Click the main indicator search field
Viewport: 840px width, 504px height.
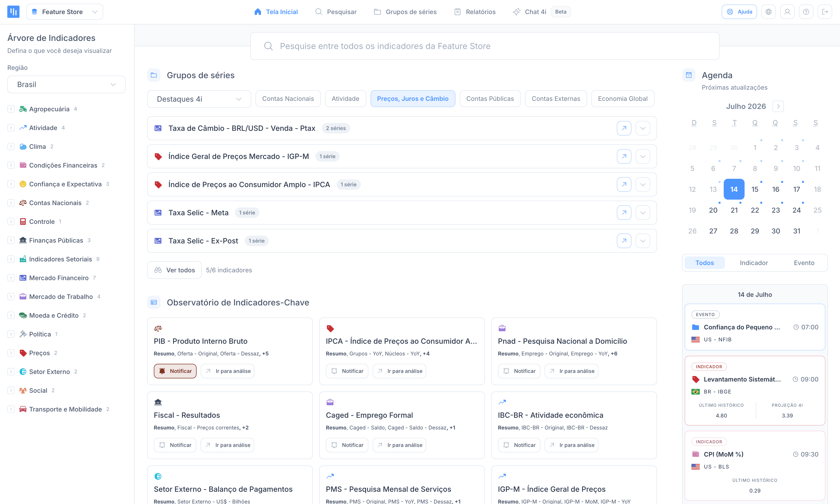pyautogui.click(x=485, y=46)
